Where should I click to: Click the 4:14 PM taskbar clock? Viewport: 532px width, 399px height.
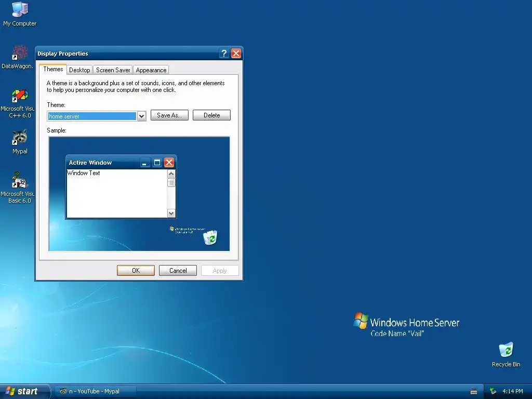[x=513, y=392]
